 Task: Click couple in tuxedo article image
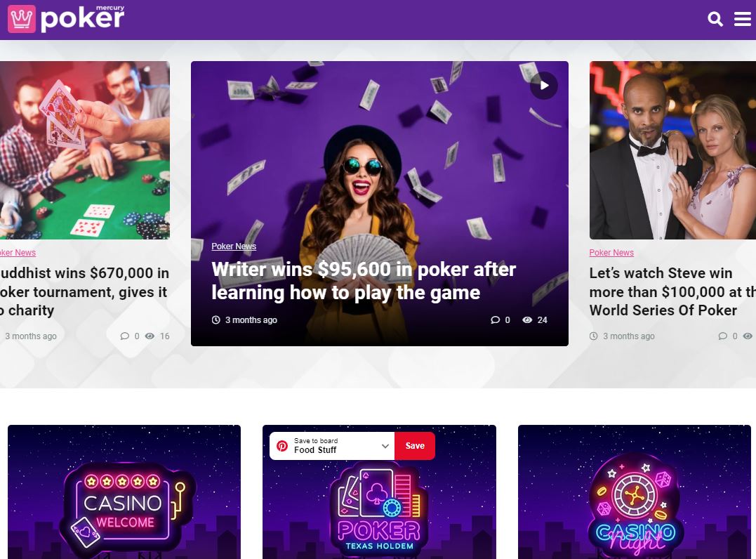672,150
